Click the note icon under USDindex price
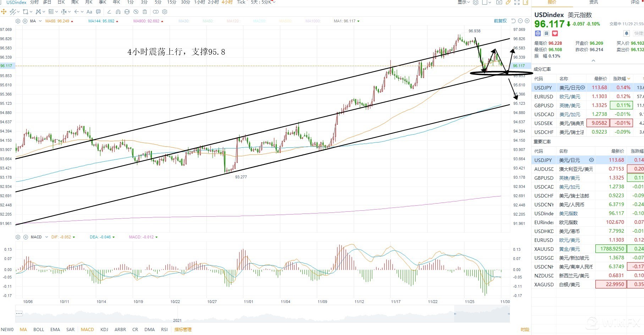 click(546, 33)
